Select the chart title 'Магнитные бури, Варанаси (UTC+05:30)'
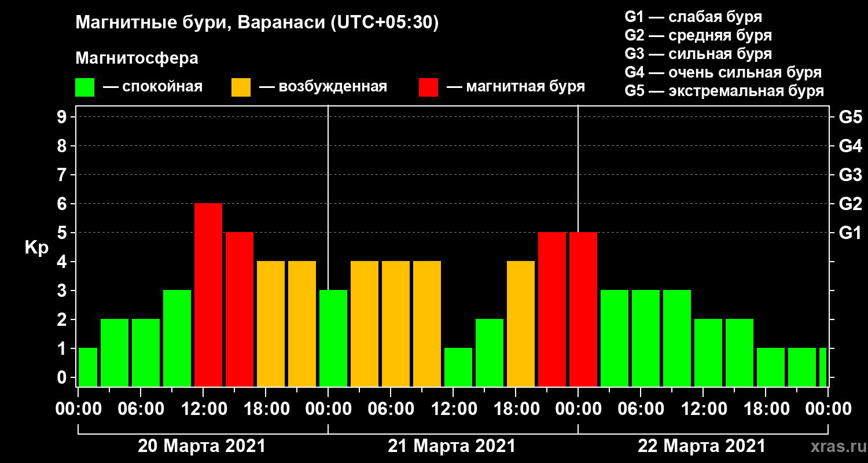The height and width of the screenshot is (463, 868). [x=257, y=23]
